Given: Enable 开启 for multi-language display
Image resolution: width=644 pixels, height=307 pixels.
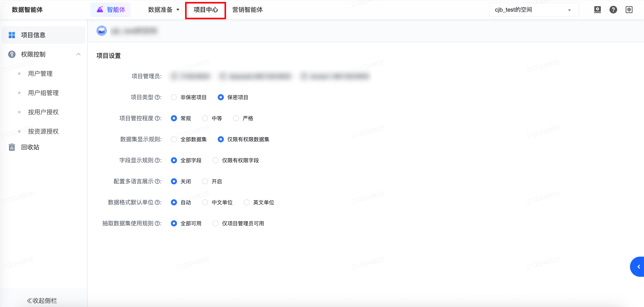Looking at the screenshot, I should [x=205, y=181].
